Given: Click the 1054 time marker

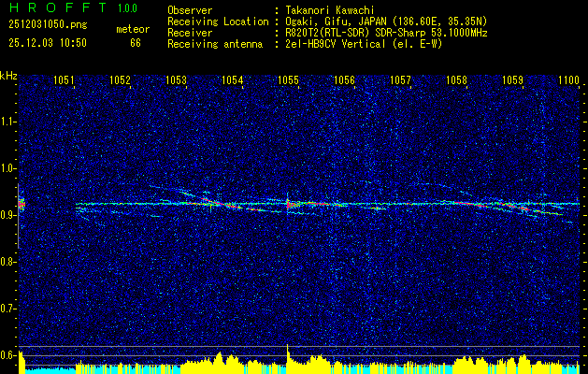Looking at the screenshot, I should pyautogui.click(x=233, y=79).
